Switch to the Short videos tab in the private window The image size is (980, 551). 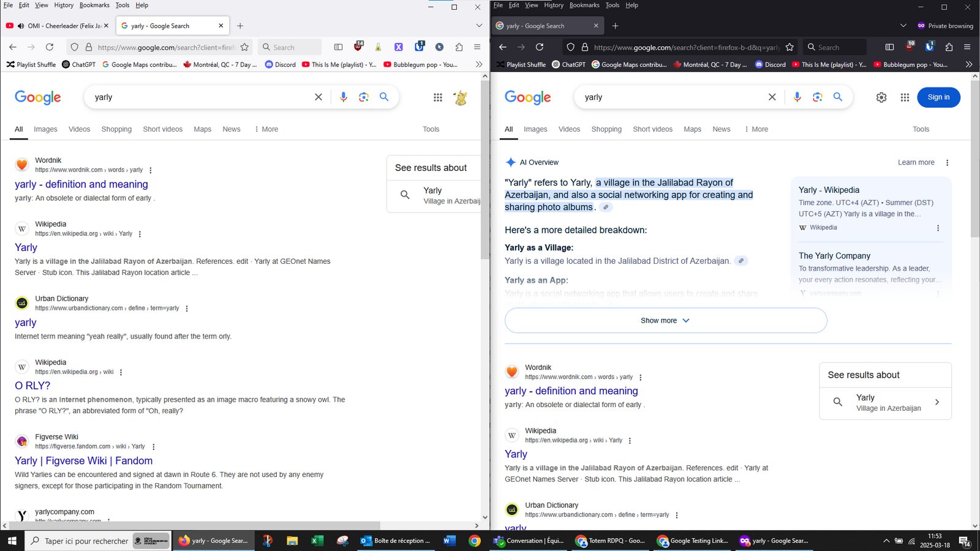pos(652,129)
